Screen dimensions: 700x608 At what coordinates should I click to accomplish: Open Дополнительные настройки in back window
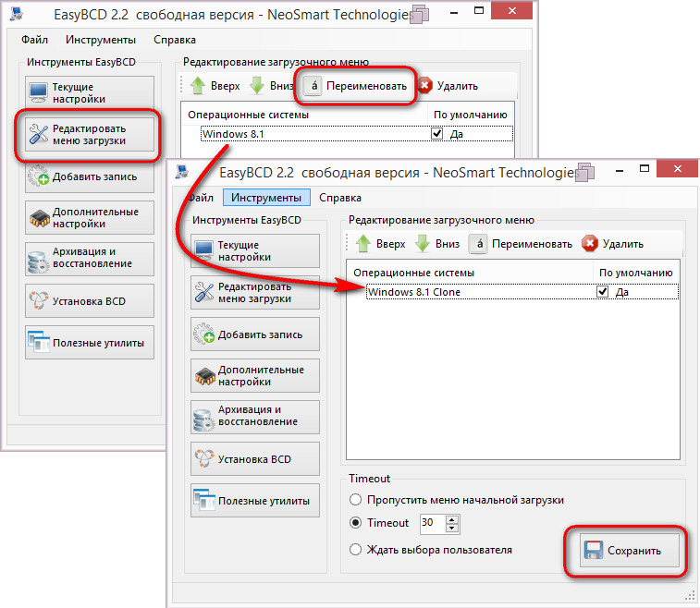pos(90,218)
